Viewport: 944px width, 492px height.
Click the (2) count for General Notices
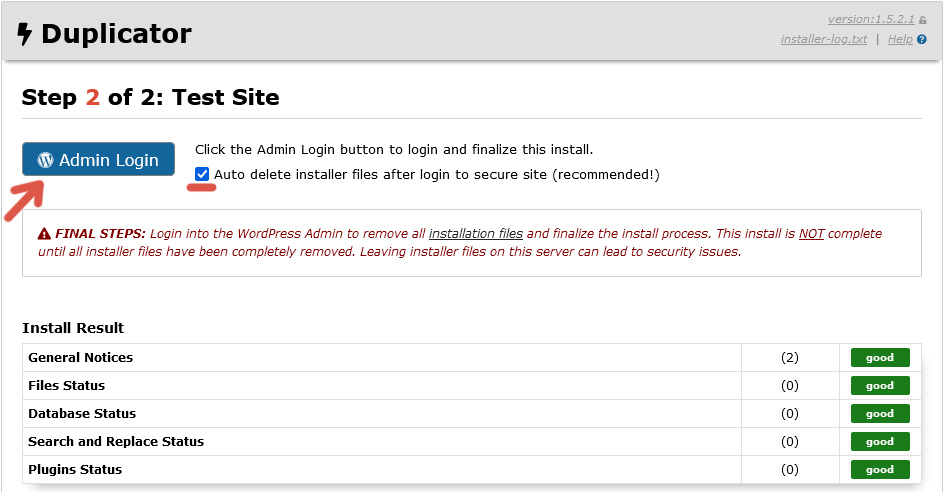(x=790, y=358)
